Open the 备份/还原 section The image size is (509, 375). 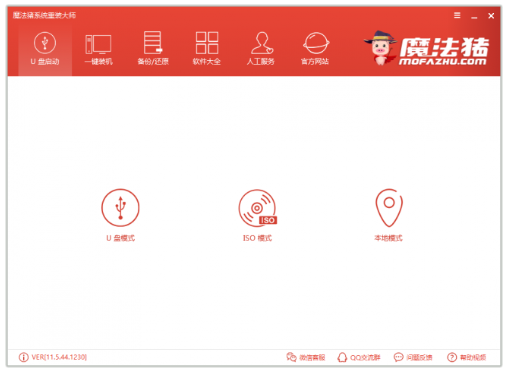point(153,49)
